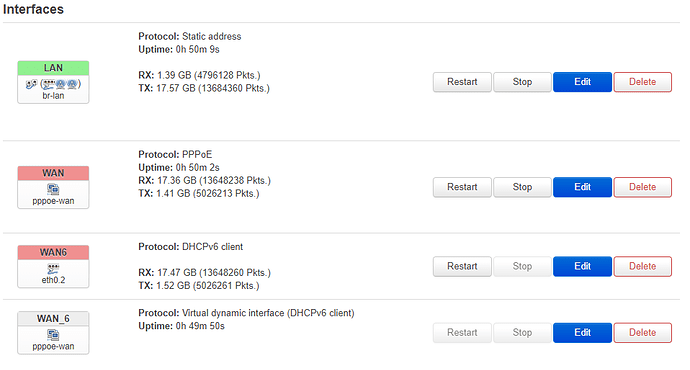Screen dimensions: 690x370
Task: Select the gray WAN_6 interface badge
Action: [x=53, y=319]
